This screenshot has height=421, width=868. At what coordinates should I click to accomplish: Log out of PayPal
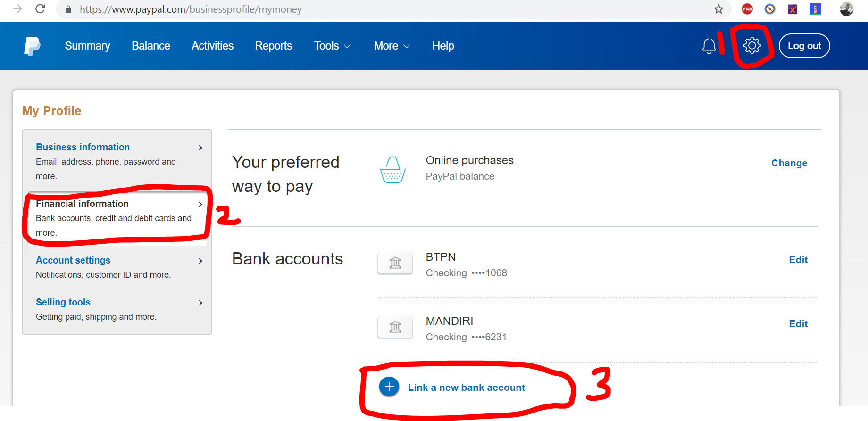[804, 46]
